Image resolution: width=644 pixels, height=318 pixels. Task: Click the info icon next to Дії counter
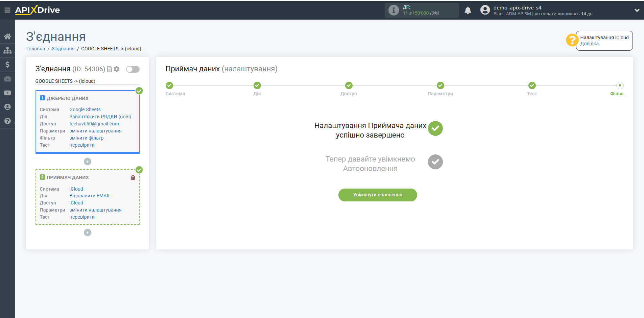point(393,10)
